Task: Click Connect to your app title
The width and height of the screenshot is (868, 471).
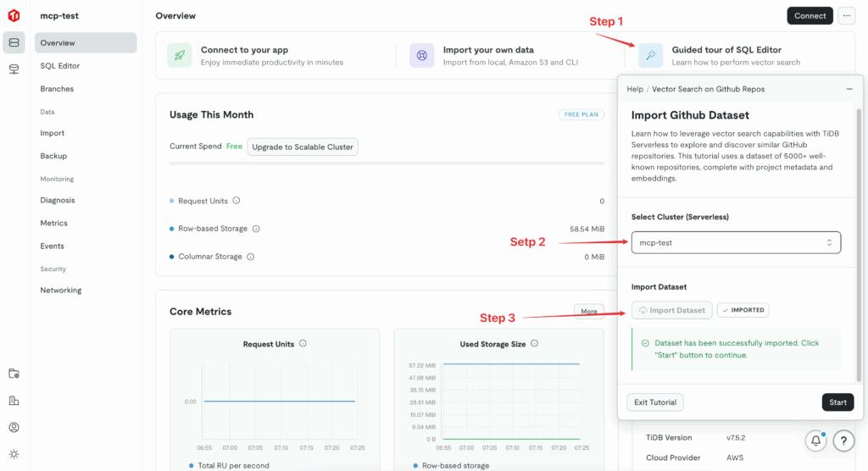Action: (x=244, y=50)
